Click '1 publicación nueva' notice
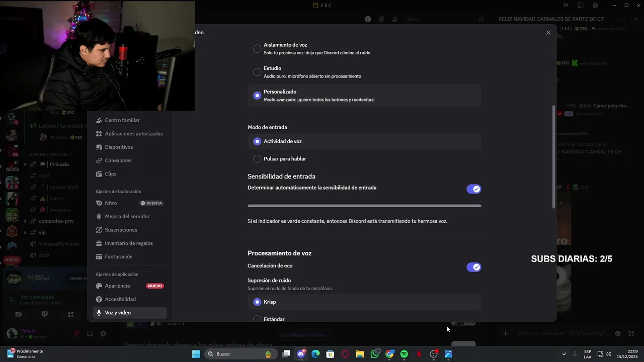The height and width of the screenshot is (362, 644). click(x=303, y=335)
